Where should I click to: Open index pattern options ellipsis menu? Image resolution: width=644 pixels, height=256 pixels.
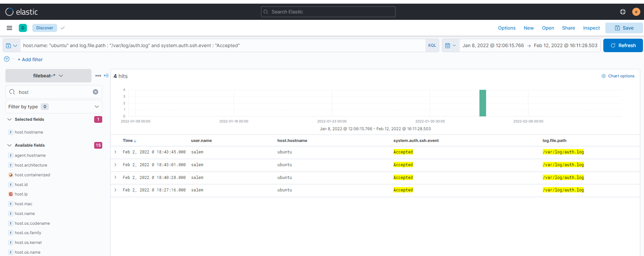tap(98, 76)
